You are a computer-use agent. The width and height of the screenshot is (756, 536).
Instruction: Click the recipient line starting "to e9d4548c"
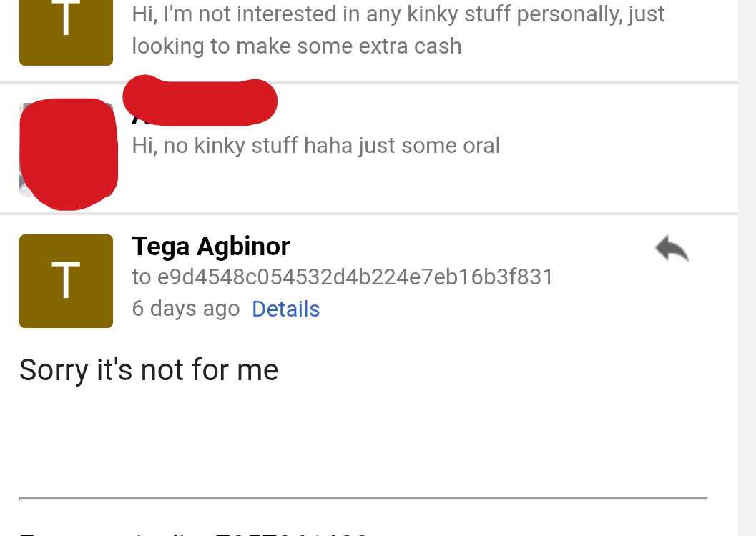point(343,277)
